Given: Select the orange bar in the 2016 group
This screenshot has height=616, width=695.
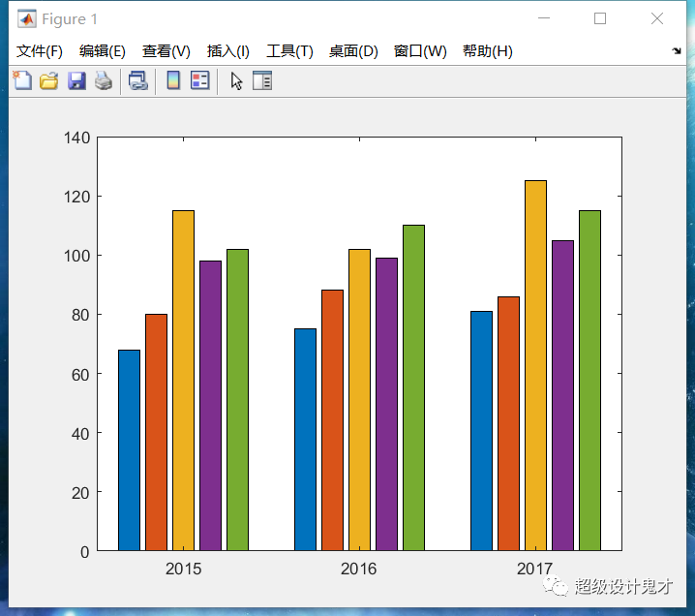Looking at the screenshot, I should point(332,420).
